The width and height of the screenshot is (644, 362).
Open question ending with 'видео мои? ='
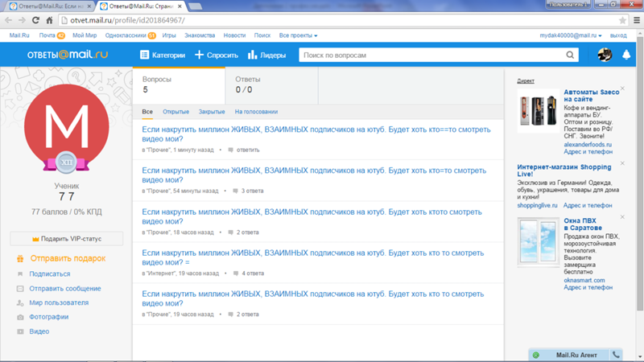pyautogui.click(x=313, y=257)
